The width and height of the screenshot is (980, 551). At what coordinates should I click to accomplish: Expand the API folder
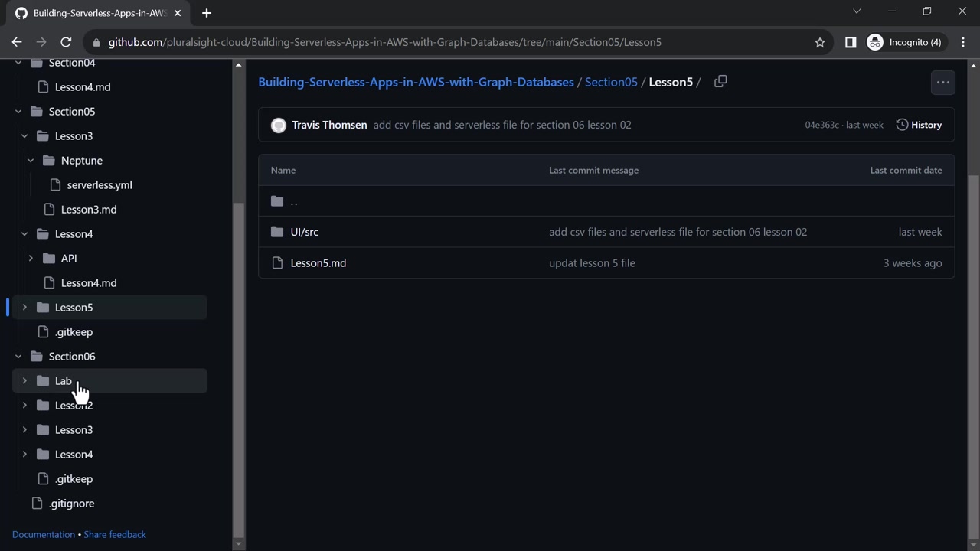click(31, 259)
